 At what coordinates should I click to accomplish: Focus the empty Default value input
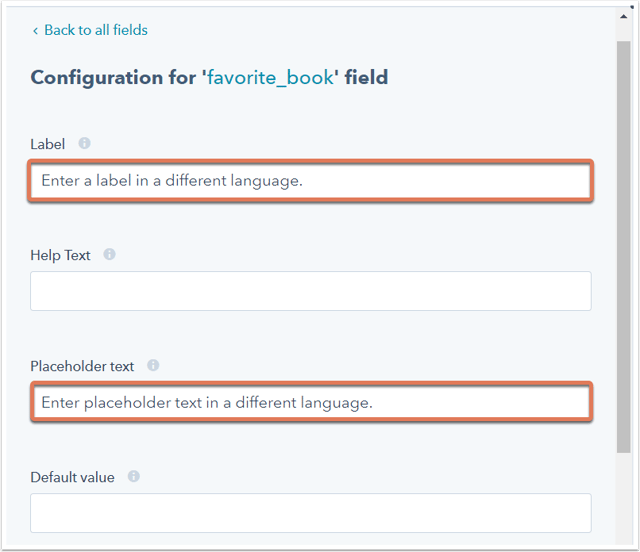tap(311, 513)
